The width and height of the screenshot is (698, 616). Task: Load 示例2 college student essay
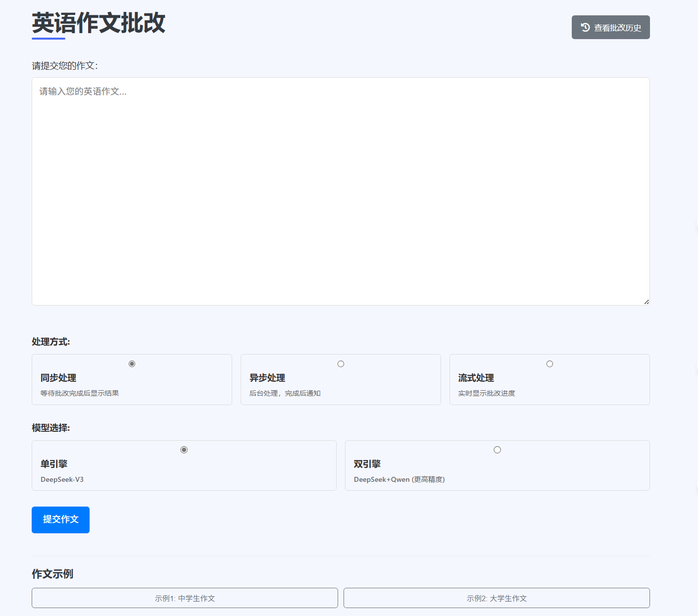coord(497,598)
